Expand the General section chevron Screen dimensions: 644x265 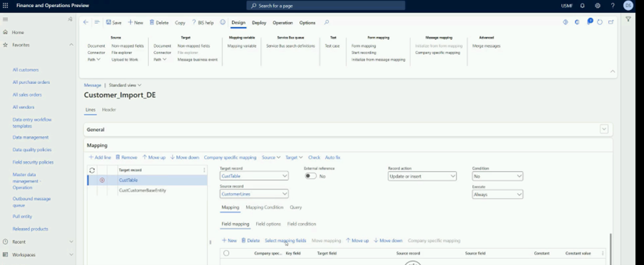coord(604,129)
